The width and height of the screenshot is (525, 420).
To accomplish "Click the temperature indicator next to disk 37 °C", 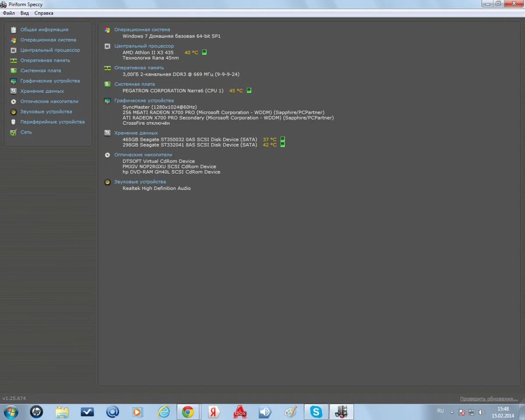I will [x=283, y=140].
